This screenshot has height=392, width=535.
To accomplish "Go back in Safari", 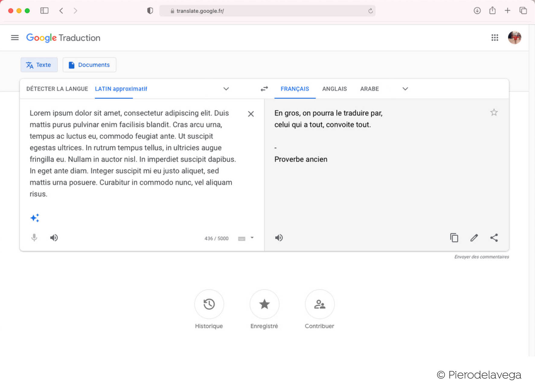I will (61, 11).
